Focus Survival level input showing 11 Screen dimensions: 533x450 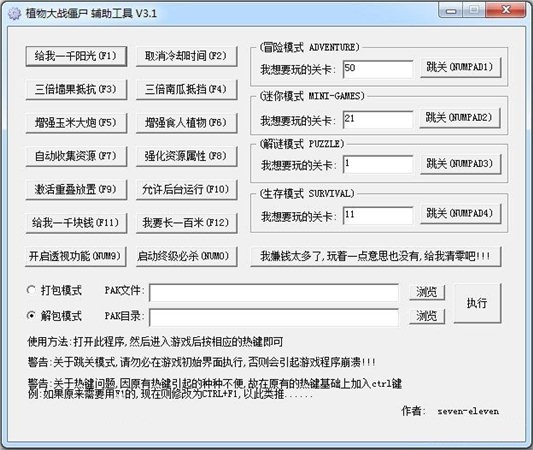click(378, 215)
